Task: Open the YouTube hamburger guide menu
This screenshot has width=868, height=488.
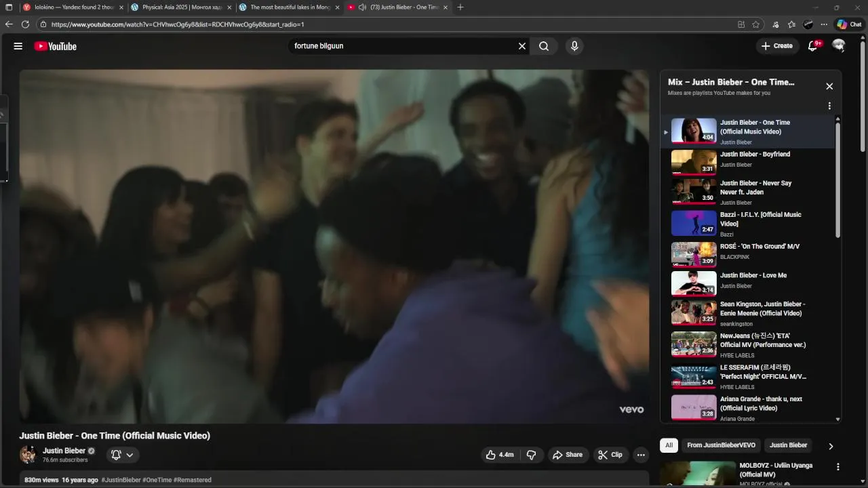Action: pos(18,46)
